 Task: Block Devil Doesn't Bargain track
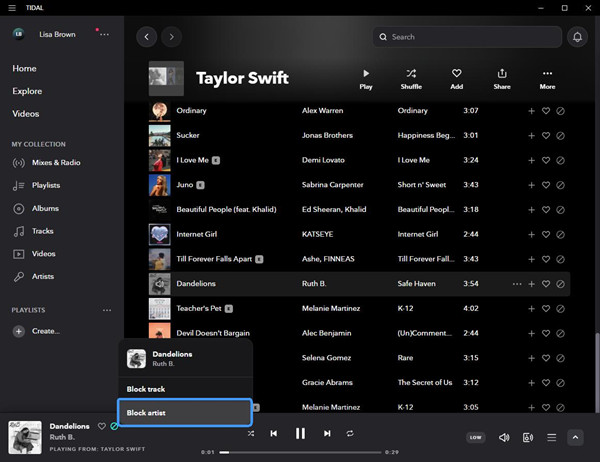pos(560,333)
